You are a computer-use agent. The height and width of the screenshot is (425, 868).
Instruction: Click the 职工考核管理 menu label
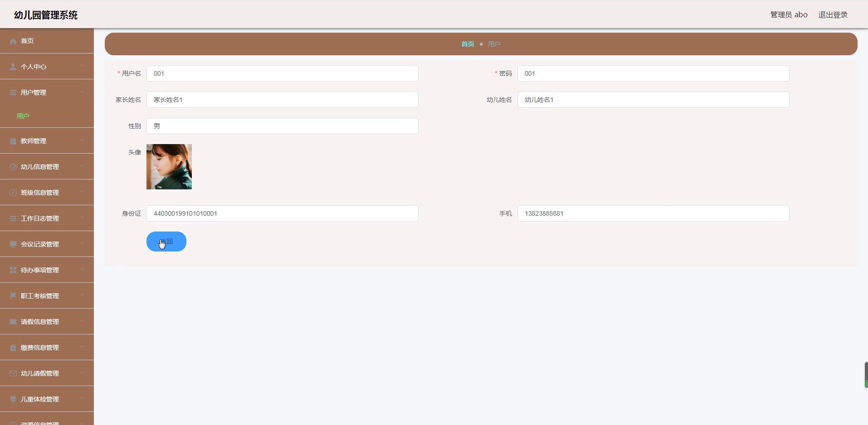point(40,296)
